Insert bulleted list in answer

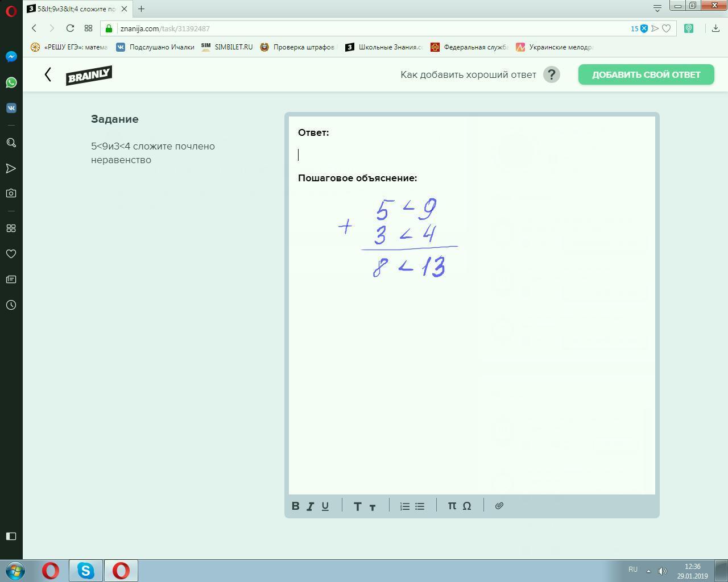point(420,506)
